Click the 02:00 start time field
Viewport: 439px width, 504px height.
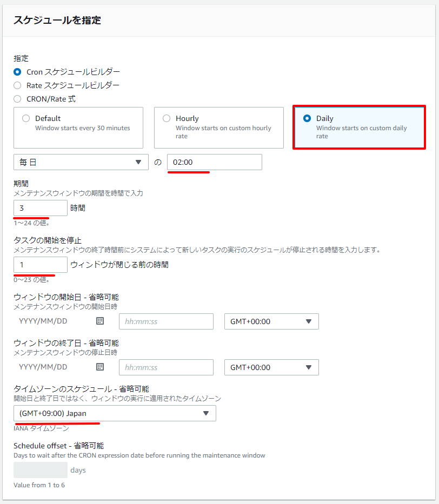(x=215, y=162)
